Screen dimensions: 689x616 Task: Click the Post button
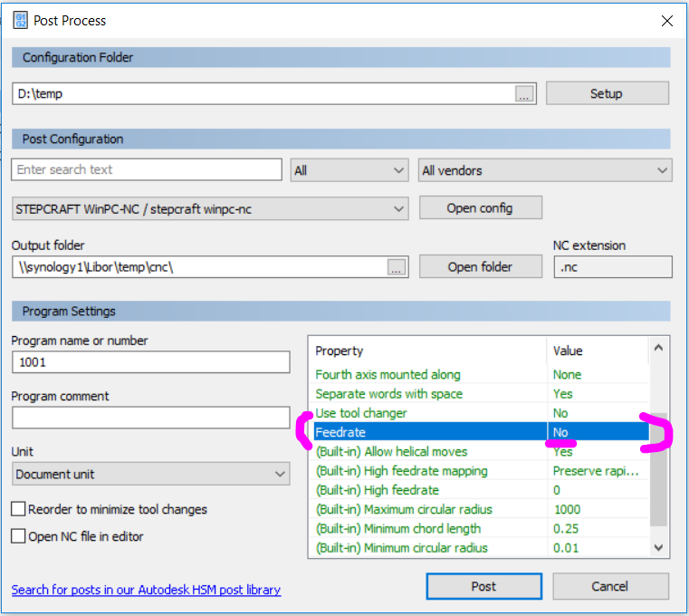(x=483, y=586)
